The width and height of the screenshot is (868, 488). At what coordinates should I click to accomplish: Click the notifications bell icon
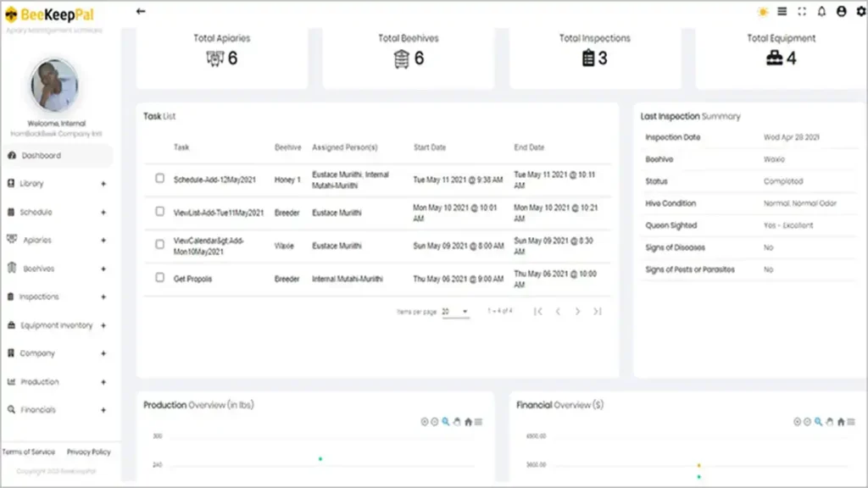[x=821, y=12]
